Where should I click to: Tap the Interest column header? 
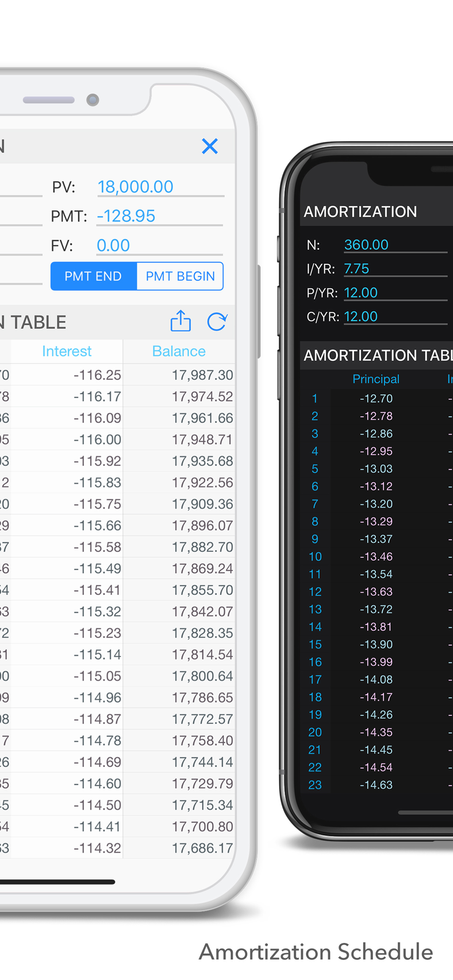pos(67,351)
